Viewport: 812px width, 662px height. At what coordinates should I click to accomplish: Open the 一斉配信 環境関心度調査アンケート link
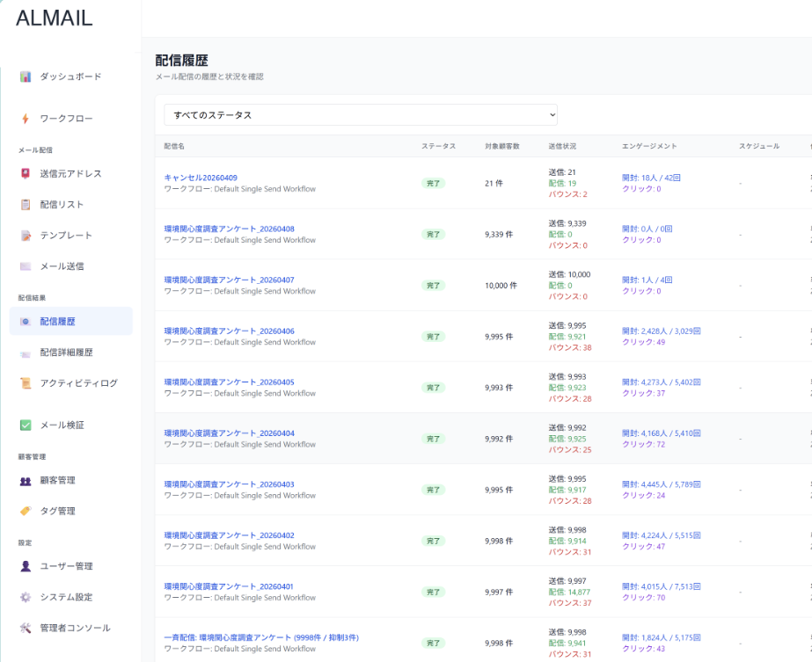coord(261,637)
